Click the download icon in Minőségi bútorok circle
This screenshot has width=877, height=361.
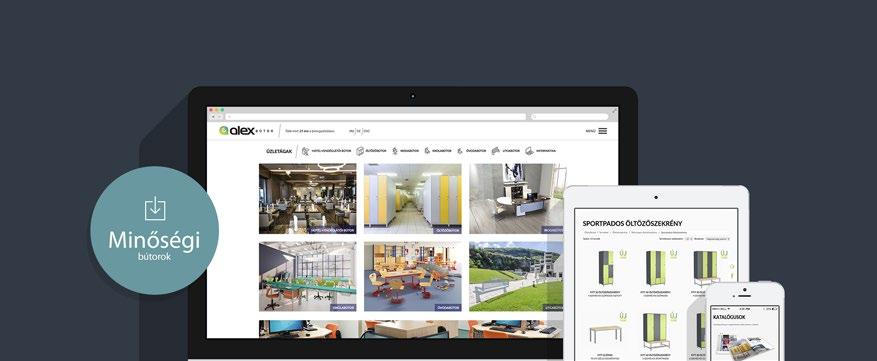click(155, 209)
